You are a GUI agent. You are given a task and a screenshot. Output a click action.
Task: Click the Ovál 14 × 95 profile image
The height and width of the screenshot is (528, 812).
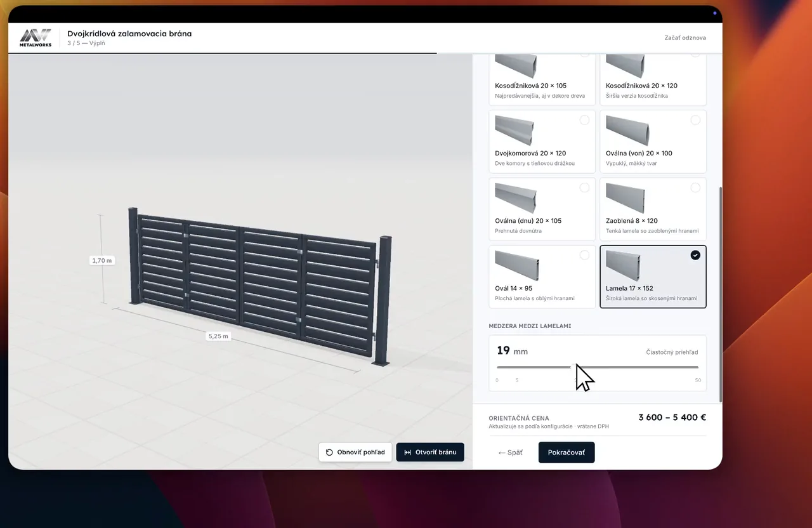[518, 266]
